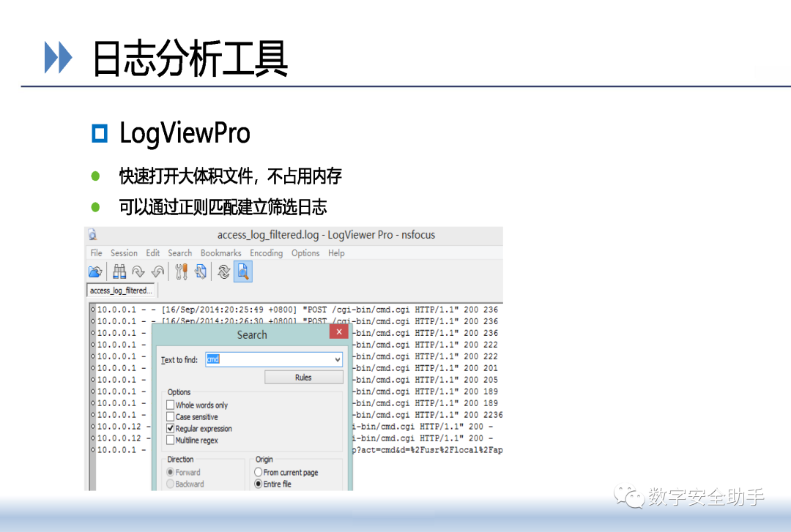Toggle the highlighted document magnifier icon
This screenshot has width=791, height=532.
[x=243, y=271]
